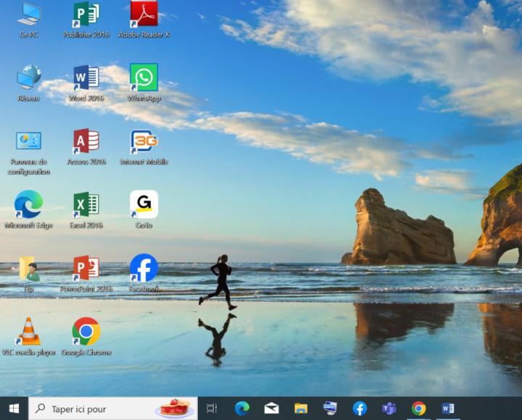Screen dimensions: 522x420
Task: Select the Facebook desktop shortcut
Action: 144,269
